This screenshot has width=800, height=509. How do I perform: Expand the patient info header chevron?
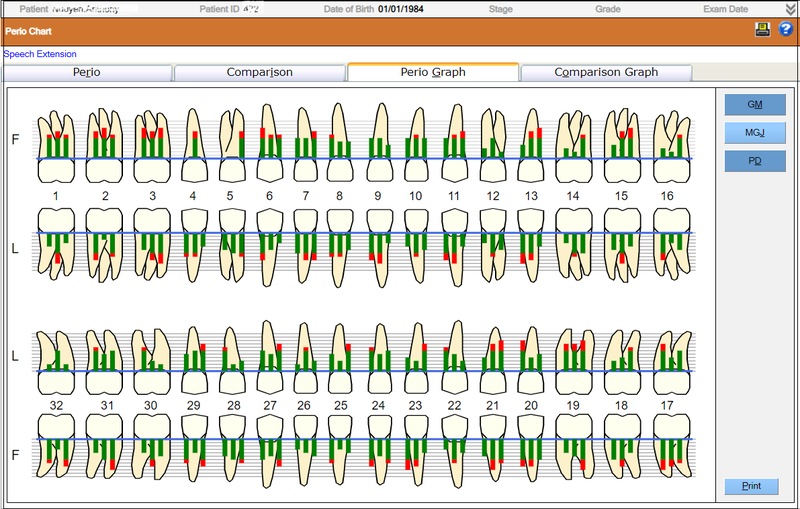[x=791, y=9]
